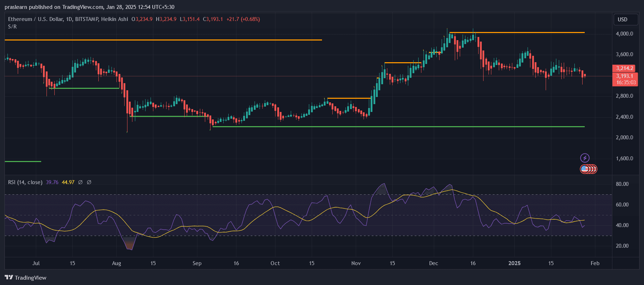Click the first ∅ symbol in RSI legend
The width and height of the screenshot is (644, 285).
tap(81, 182)
